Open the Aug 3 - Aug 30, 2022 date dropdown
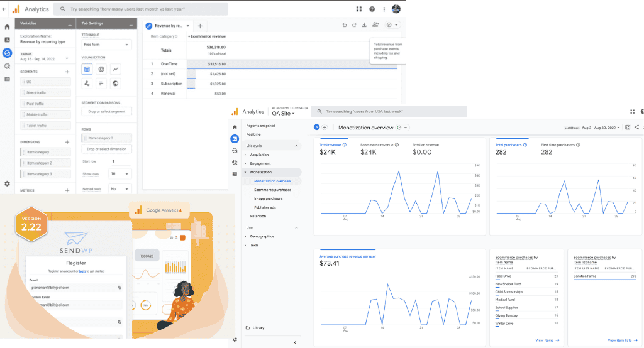 pyautogui.click(x=601, y=128)
